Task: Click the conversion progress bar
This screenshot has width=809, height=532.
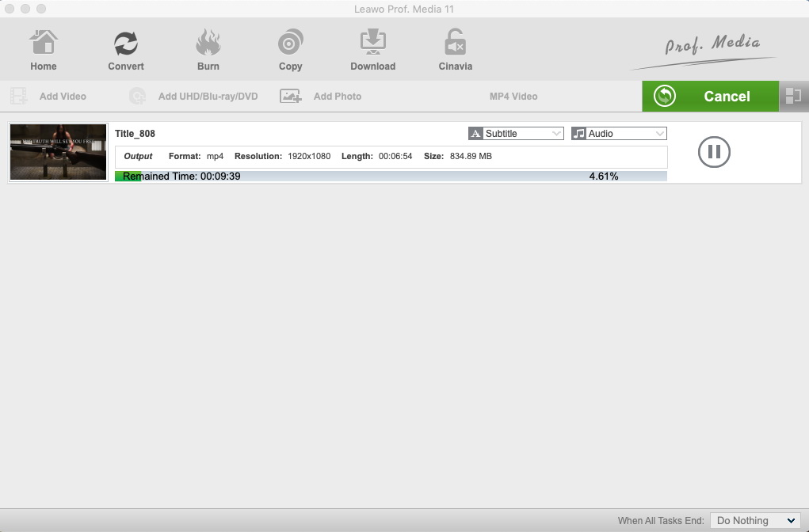Action: pos(391,177)
